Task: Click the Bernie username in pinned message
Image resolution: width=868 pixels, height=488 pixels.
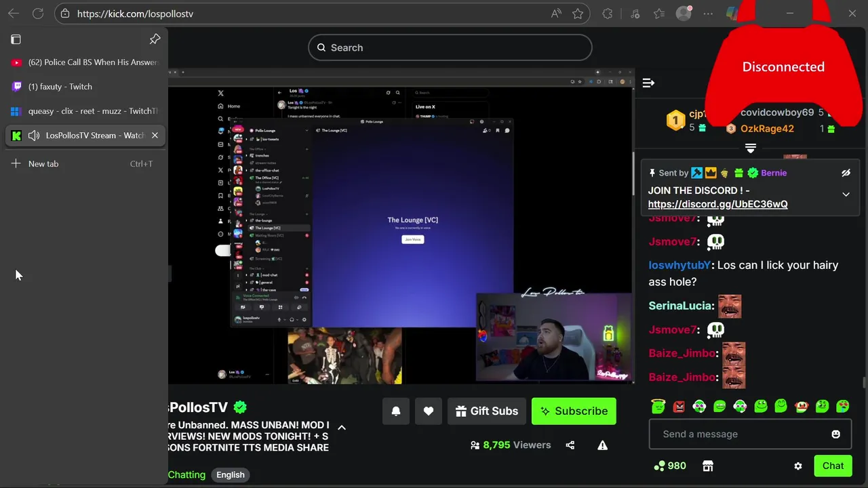Action: click(774, 173)
